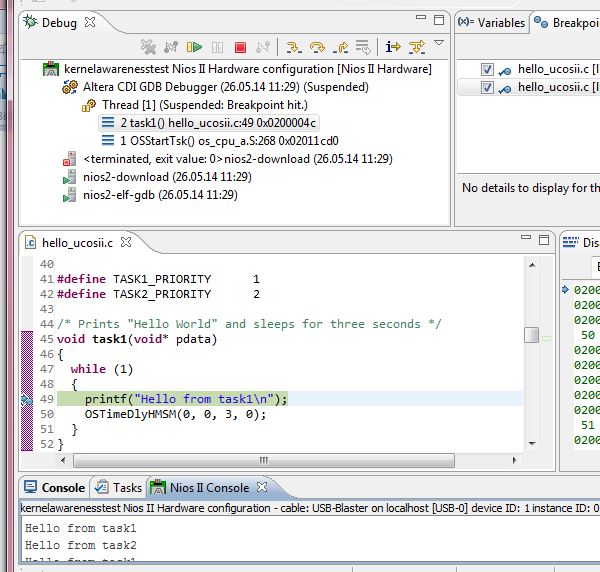Screen dimensions: 600x572
Task: Click the Step Into icon
Action: 293,46
